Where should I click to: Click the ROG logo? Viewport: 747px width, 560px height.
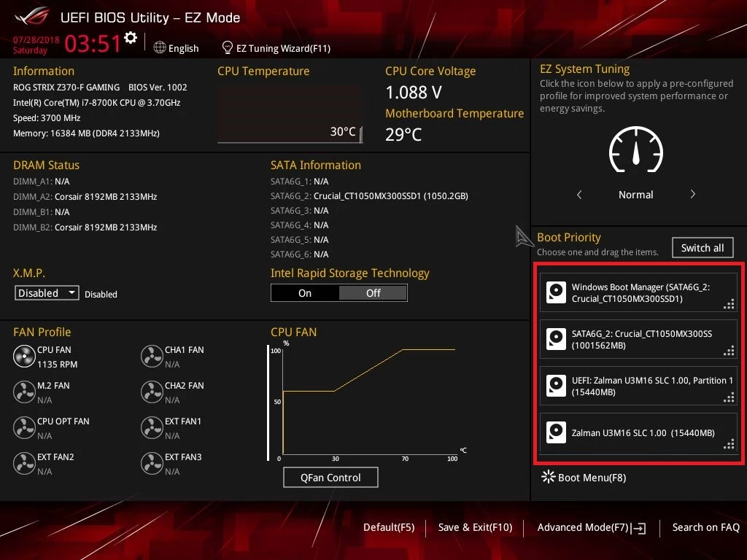32,17
